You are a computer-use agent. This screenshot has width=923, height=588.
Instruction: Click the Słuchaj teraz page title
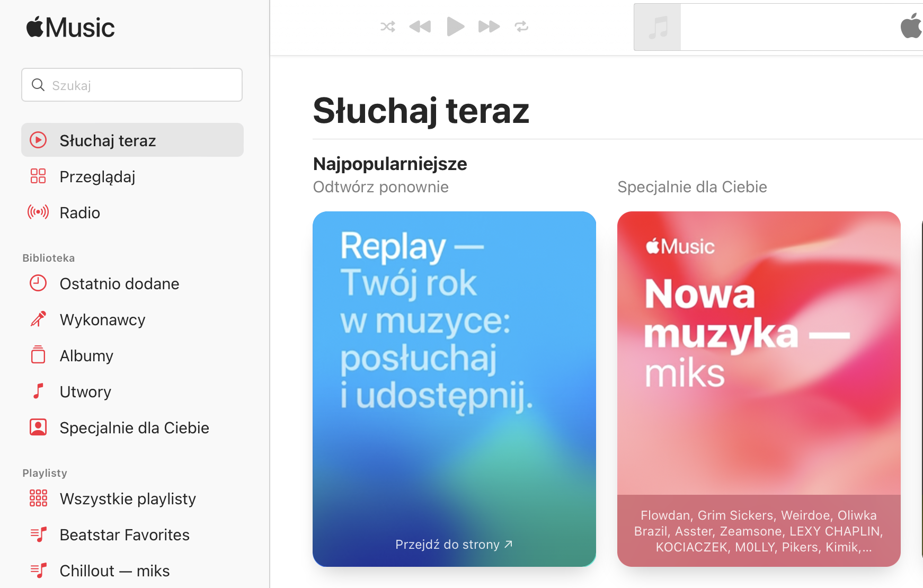click(421, 111)
